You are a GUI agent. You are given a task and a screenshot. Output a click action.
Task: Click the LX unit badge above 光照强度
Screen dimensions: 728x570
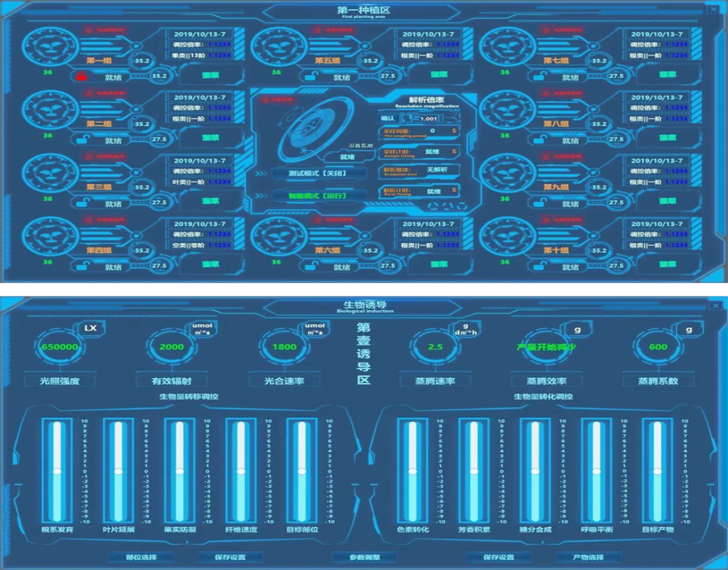tap(90, 328)
